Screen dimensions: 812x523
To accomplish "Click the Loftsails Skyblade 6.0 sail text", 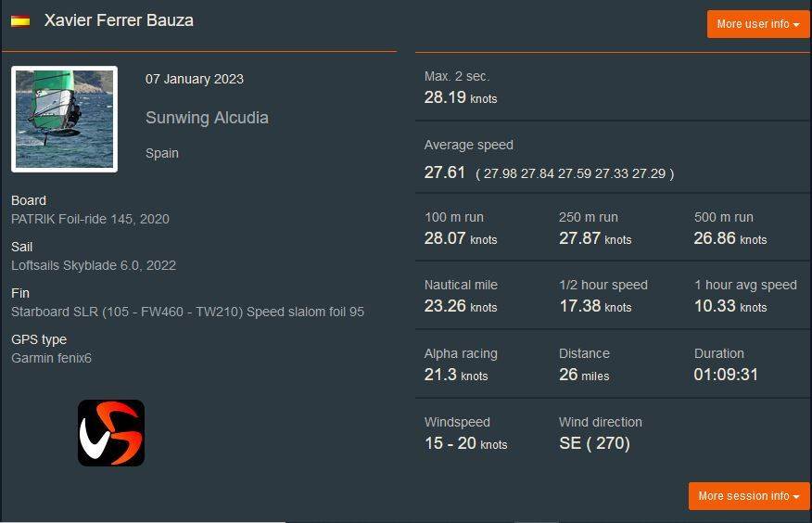I will click(x=94, y=265).
